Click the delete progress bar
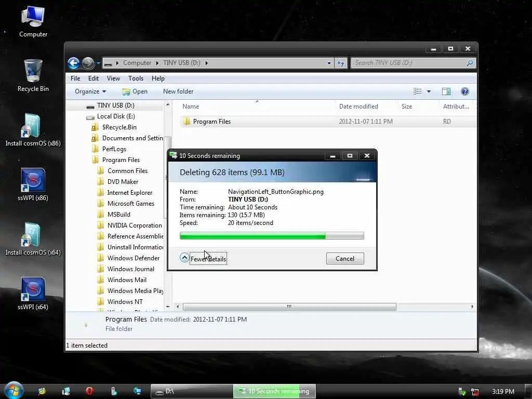This screenshot has width=532, height=399. pos(272,236)
